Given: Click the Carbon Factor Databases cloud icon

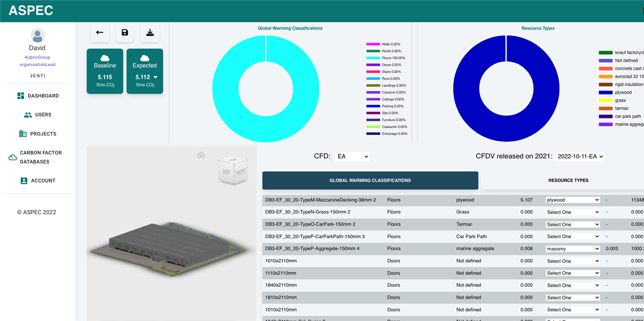Looking at the screenshot, I should point(12,157).
